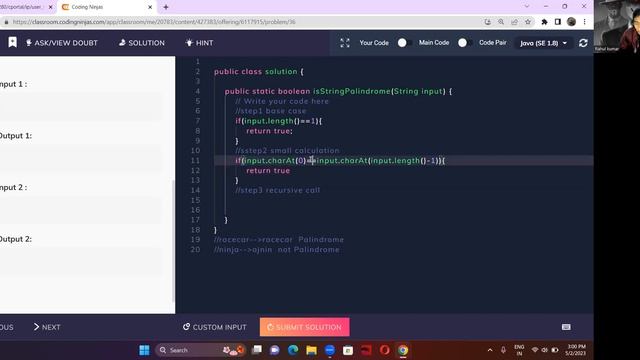Screen dimensions: 640x360
Task: Click the "//racecar-->racecar Palindrome" comment
Action: pyautogui.click(x=279, y=240)
